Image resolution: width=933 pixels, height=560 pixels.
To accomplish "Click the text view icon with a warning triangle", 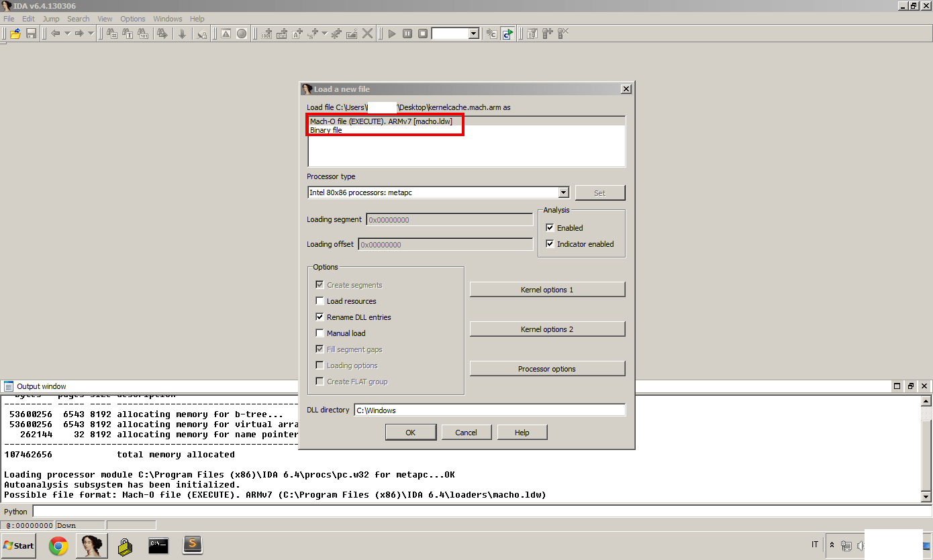I will 226,34.
